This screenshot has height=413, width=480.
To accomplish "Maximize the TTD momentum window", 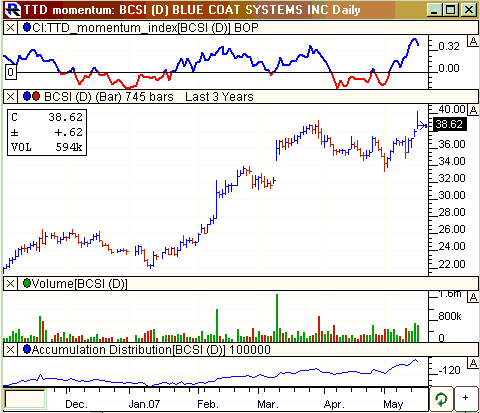I will pyautogui.click(x=450, y=10).
